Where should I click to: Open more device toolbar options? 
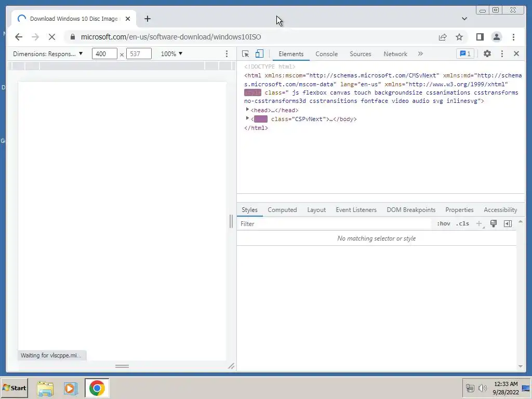pos(227,54)
